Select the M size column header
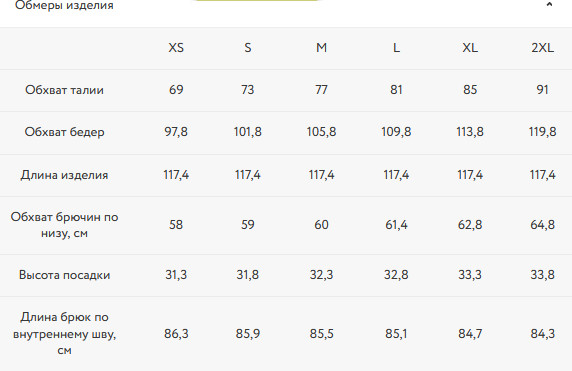This screenshot has height=371, width=572. (321, 48)
